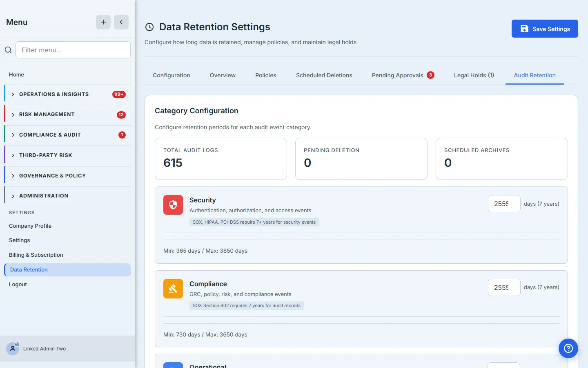Viewport: 588px width, 368px height.
Task: Click the orange Compliance gavel icon
Action: click(x=173, y=289)
